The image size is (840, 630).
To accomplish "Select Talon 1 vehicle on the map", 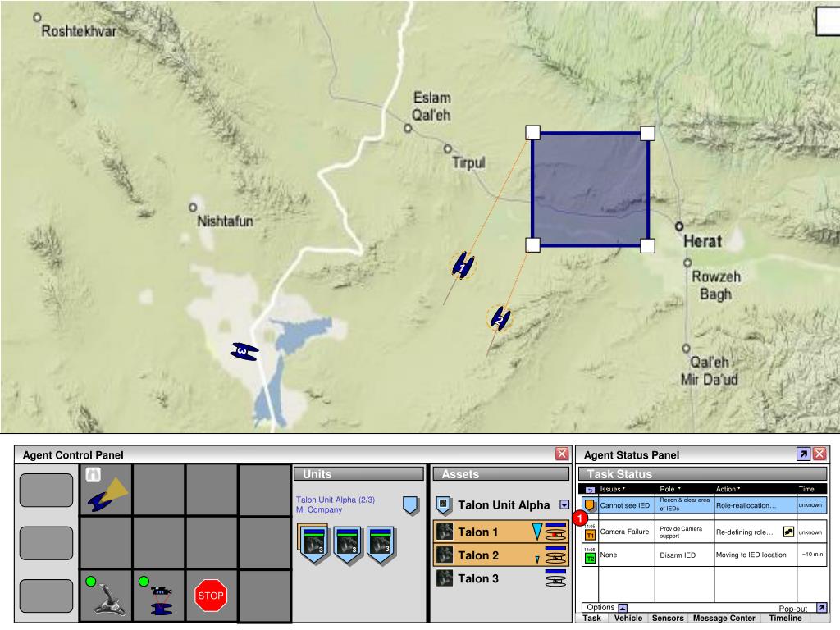I will tap(463, 265).
